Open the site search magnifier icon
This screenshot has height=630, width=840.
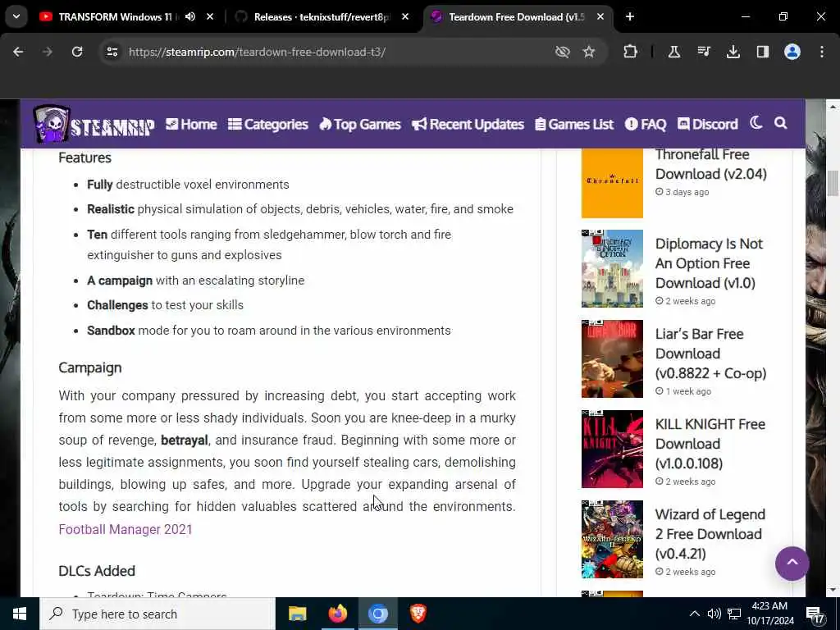(781, 123)
